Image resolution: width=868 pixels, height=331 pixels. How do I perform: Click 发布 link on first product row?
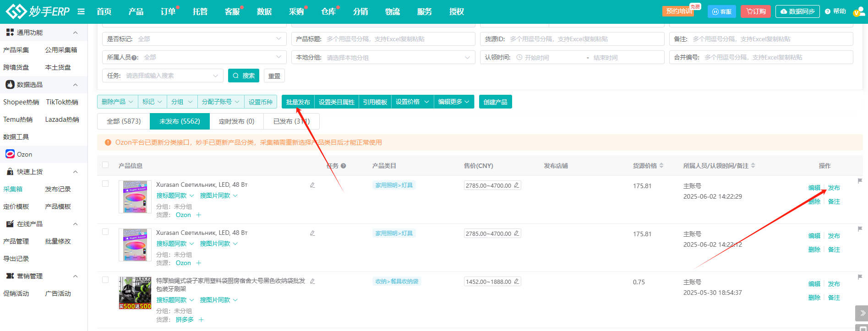coord(834,188)
